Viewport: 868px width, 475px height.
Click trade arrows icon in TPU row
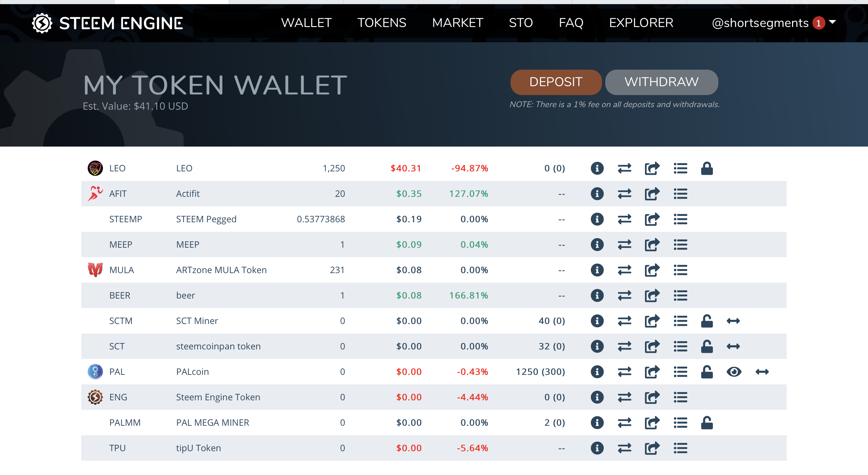pos(624,448)
